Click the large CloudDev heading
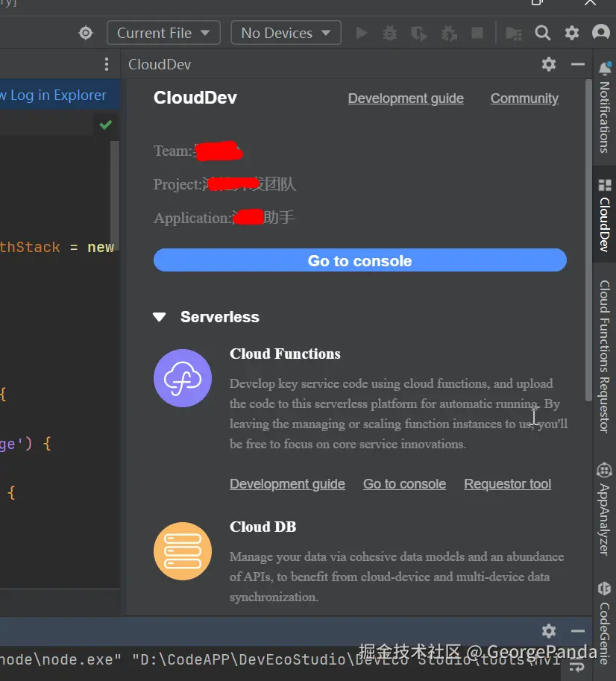Viewport: 616px width, 681px height. pyautogui.click(x=195, y=98)
